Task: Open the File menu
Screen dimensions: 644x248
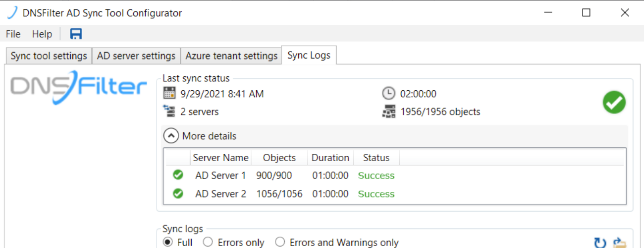Action: [13, 34]
